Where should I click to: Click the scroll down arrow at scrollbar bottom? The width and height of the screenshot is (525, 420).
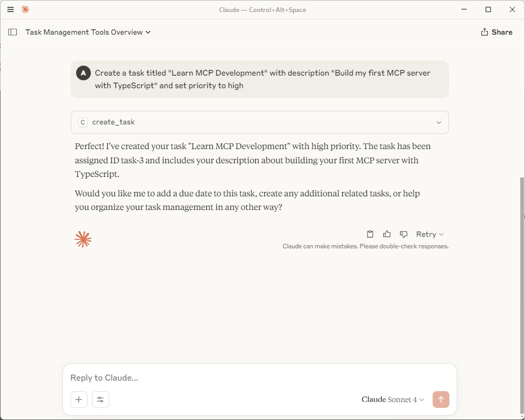click(x=522, y=416)
